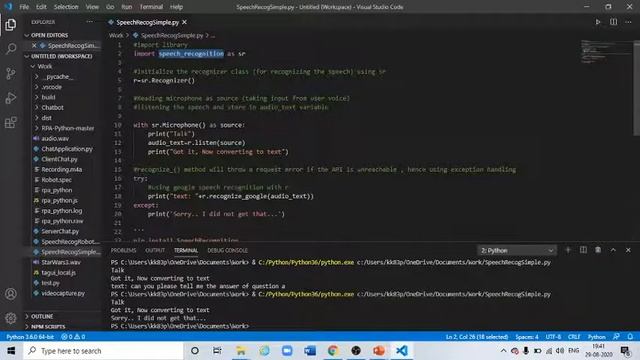Open notifications bell in status bar
The width and height of the screenshot is (640, 360).
(x=630, y=337)
